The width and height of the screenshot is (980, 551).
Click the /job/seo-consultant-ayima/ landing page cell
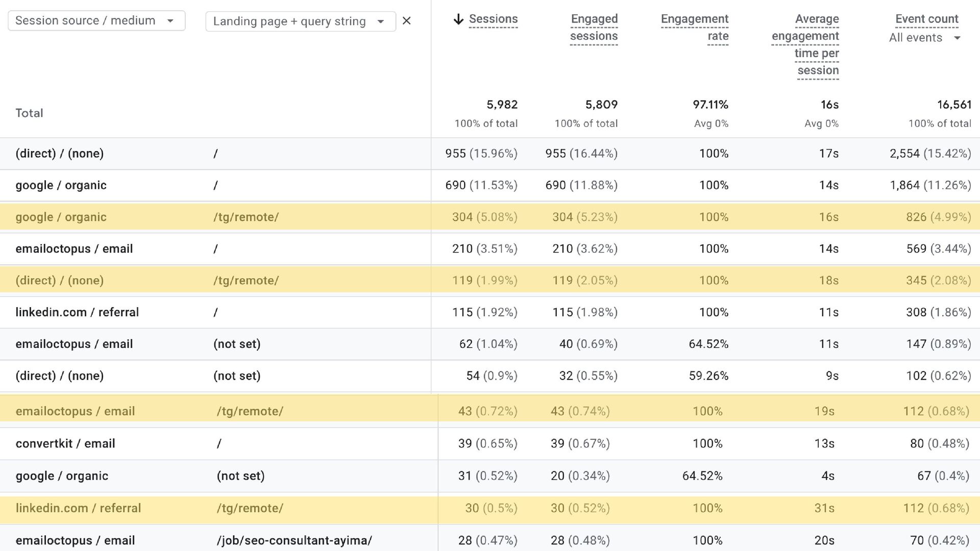coord(294,540)
